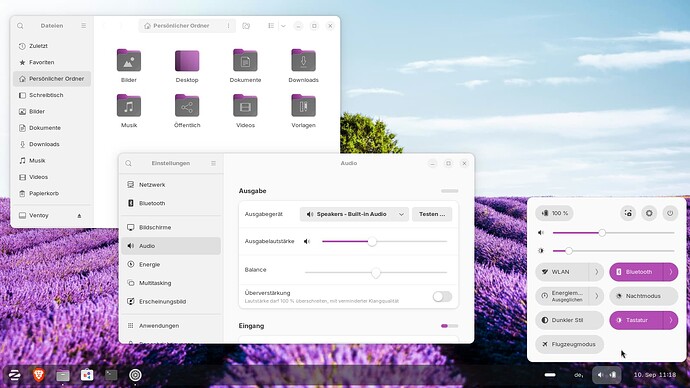Select Bildschirme in Einstellungen sidebar
Screen dimensions: 690x388
[x=171, y=227]
